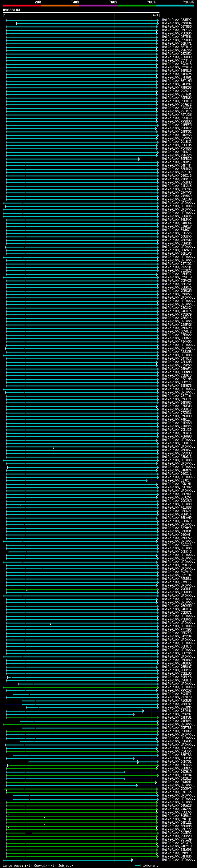Image resolution: width=197 pixels, height=868 pixels.
Task: Select the UniRef100_A6N9Z8 label
Action: (176, 250)
